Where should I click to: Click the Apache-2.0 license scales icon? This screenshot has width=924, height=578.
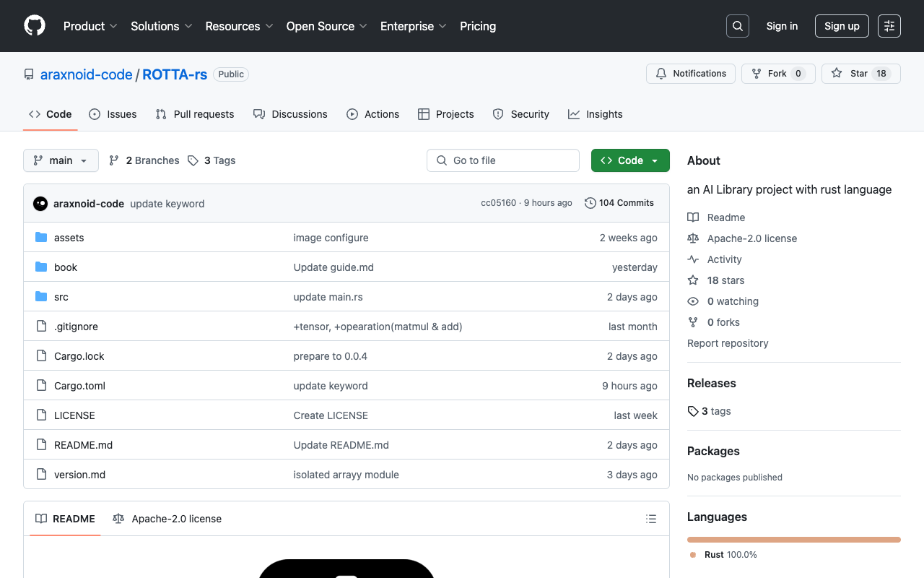(x=693, y=238)
